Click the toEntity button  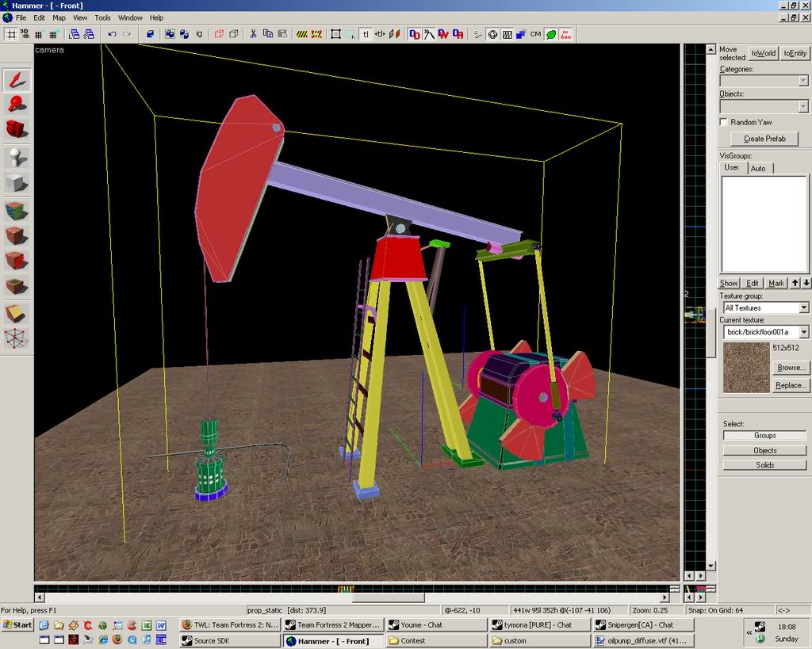[x=795, y=53]
